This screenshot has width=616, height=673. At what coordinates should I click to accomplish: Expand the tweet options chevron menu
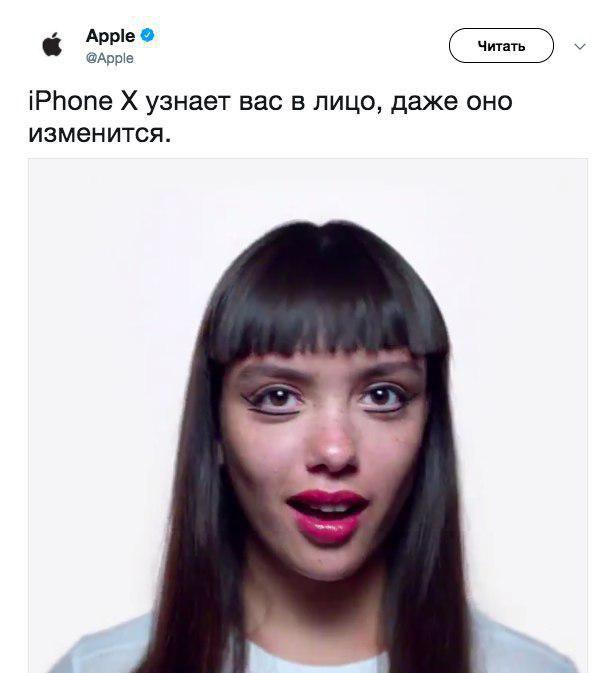580,46
